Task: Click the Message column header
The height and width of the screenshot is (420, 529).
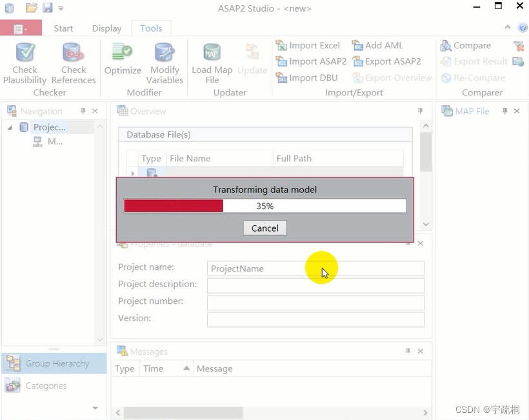Action: [x=312, y=368]
